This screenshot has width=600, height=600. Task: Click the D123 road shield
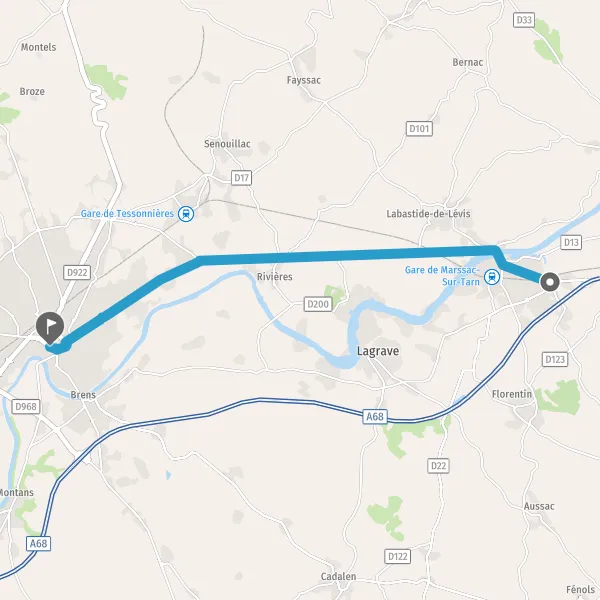click(x=555, y=360)
